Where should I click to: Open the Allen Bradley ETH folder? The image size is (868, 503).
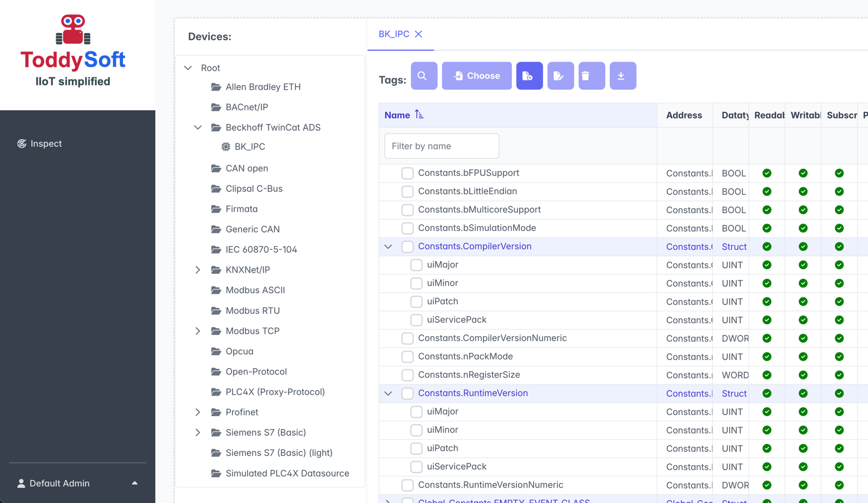tap(263, 87)
